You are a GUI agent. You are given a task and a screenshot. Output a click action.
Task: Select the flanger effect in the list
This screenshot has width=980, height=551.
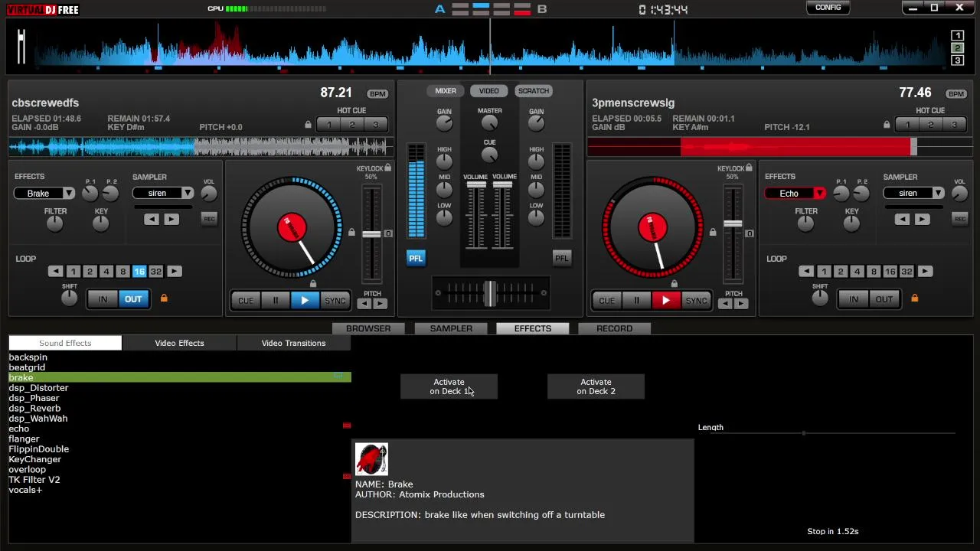pyautogui.click(x=24, y=439)
